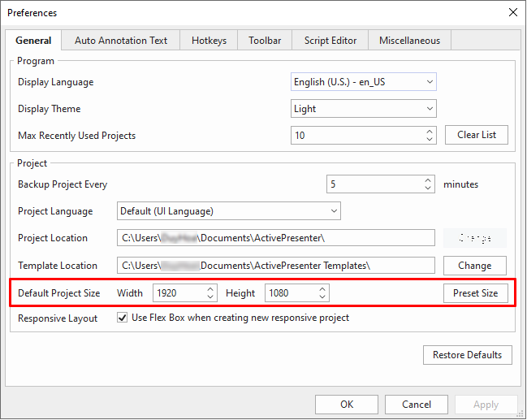Toggle Use Flex Box checkbox
The width and height of the screenshot is (527, 420).
tap(123, 318)
